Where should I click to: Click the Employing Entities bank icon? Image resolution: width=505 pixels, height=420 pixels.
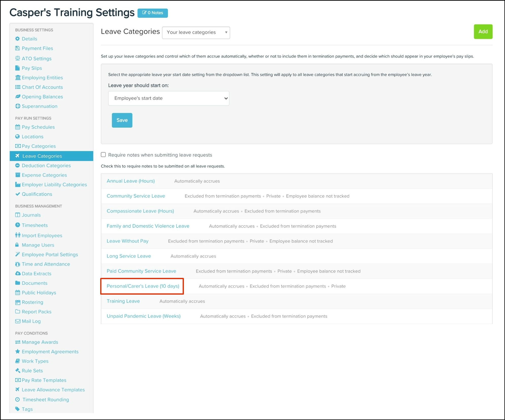tap(18, 77)
